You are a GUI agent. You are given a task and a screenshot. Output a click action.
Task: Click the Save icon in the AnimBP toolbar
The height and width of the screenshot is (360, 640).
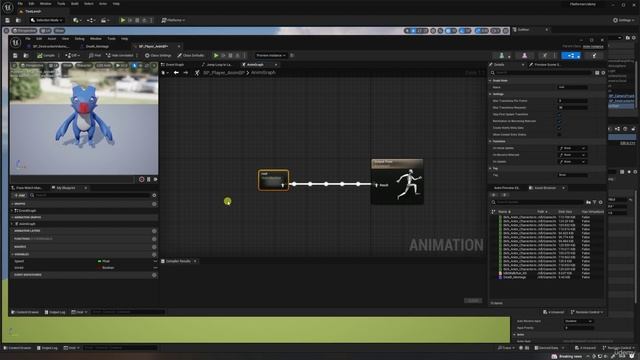[x=15, y=56]
